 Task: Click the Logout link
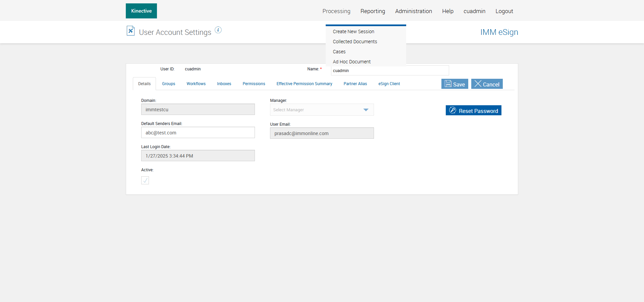(x=504, y=11)
